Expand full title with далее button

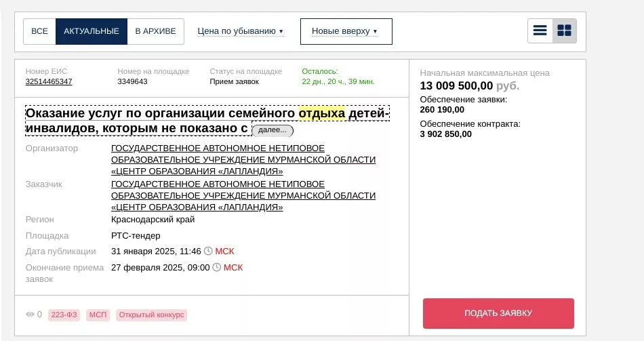click(273, 131)
